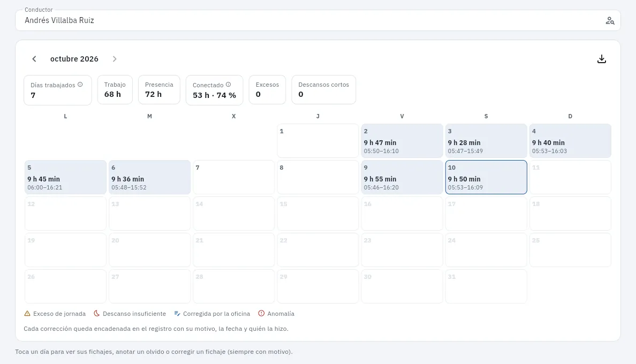Open empty day 8 cell
The width and height of the screenshot is (636, 364).
(x=318, y=177)
